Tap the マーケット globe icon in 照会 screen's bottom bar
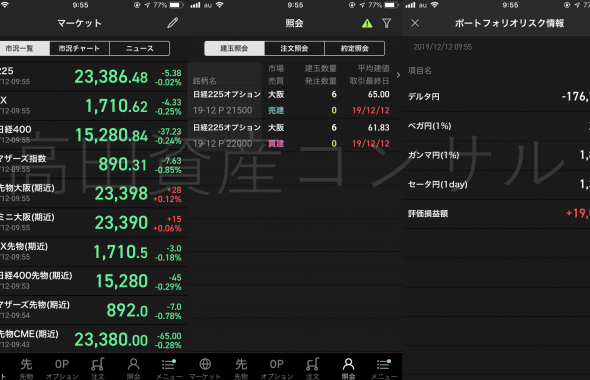 tap(205, 368)
